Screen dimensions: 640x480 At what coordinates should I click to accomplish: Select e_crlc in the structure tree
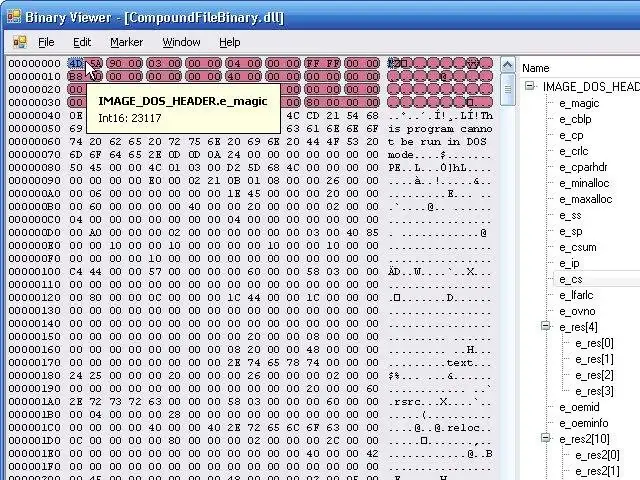[573, 151]
